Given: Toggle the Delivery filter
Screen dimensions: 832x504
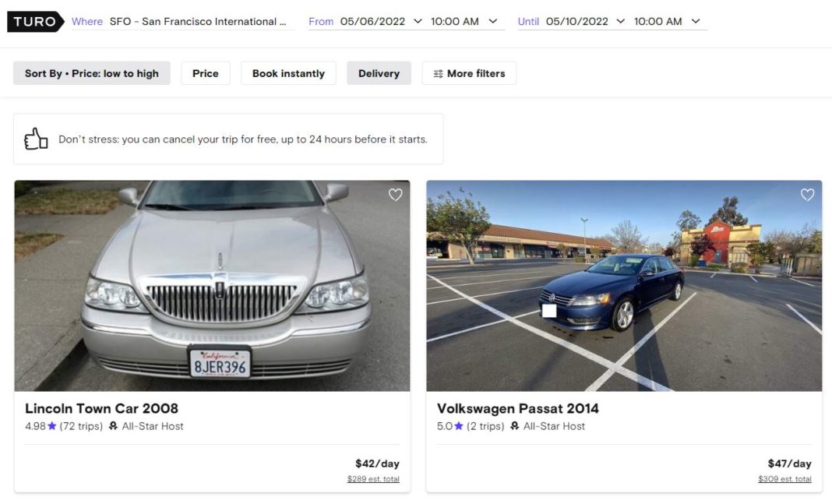Looking at the screenshot, I should pyautogui.click(x=379, y=72).
